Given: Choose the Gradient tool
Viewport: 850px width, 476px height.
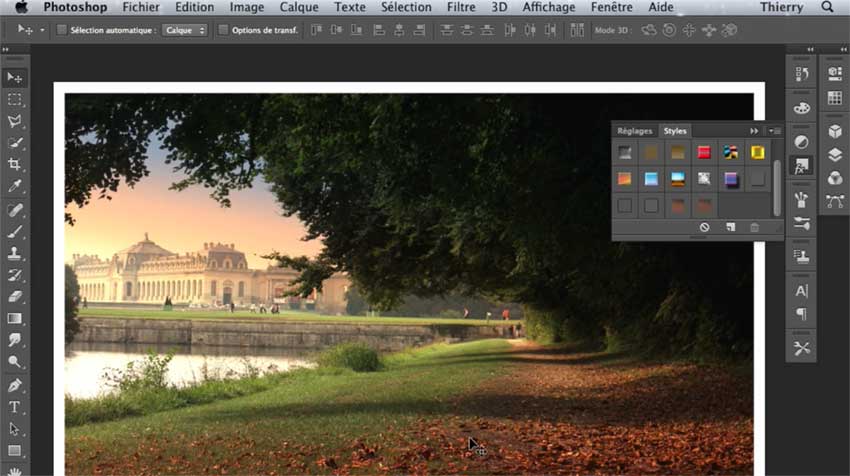Looking at the screenshot, I should [x=15, y=318].
